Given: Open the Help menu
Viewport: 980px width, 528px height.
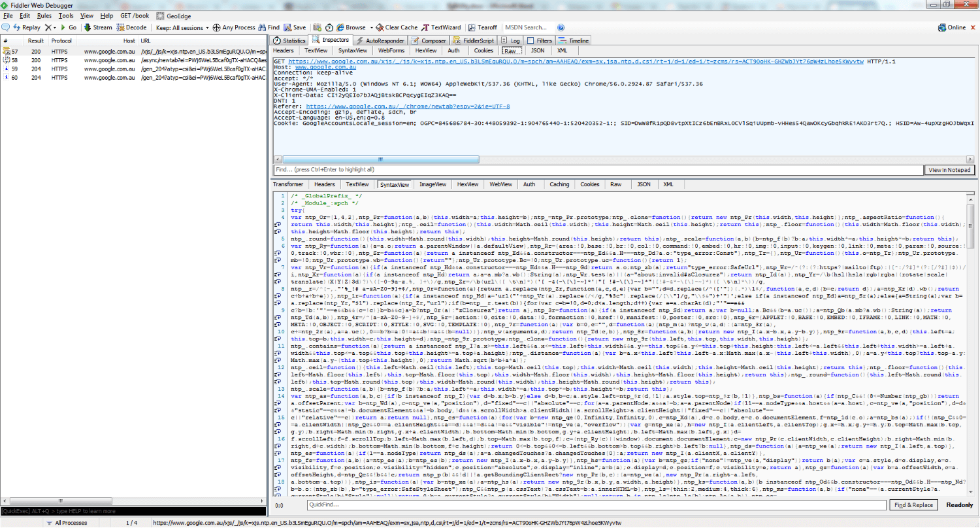Looking at the screenshot, I should coord(107,15).
